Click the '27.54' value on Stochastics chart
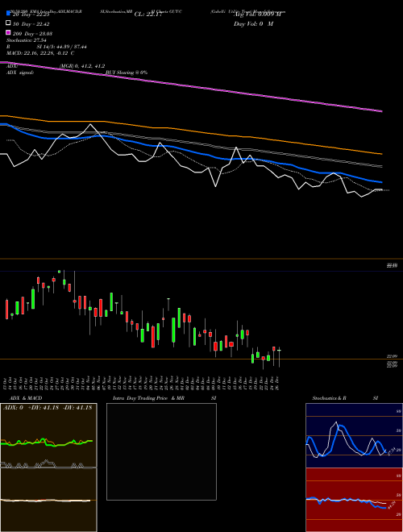The height and width of the screenshot is (532, 403). coord(390,451)
